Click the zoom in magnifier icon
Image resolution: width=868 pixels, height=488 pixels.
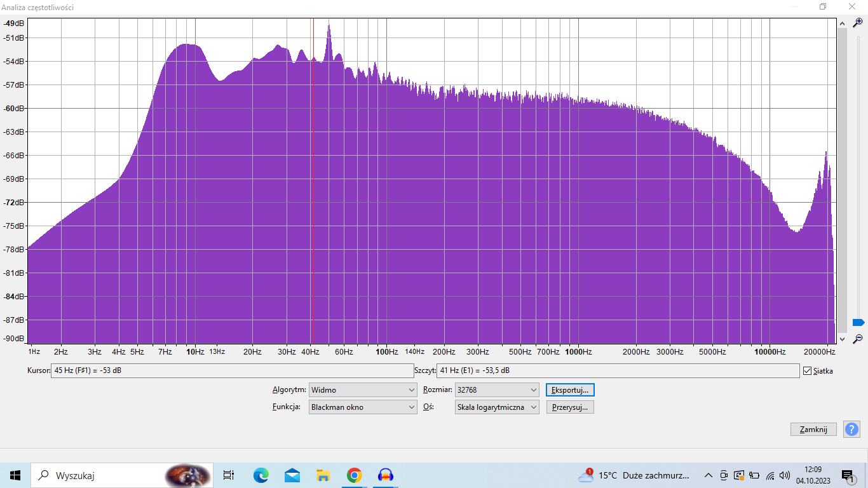pos(857,23)
